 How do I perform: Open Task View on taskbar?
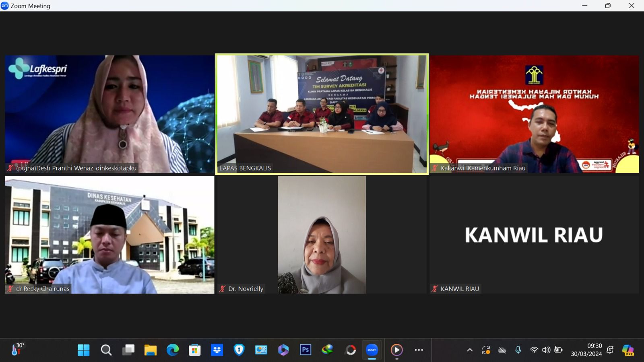[x=128, y=350]
